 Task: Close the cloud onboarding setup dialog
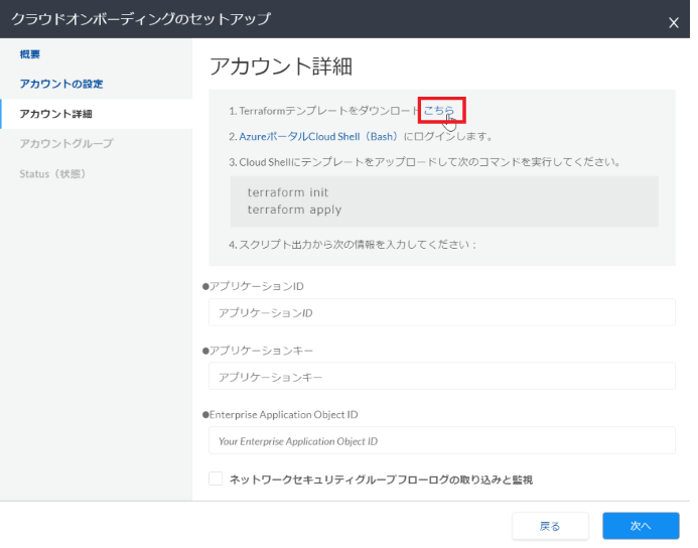click(673, 22)
